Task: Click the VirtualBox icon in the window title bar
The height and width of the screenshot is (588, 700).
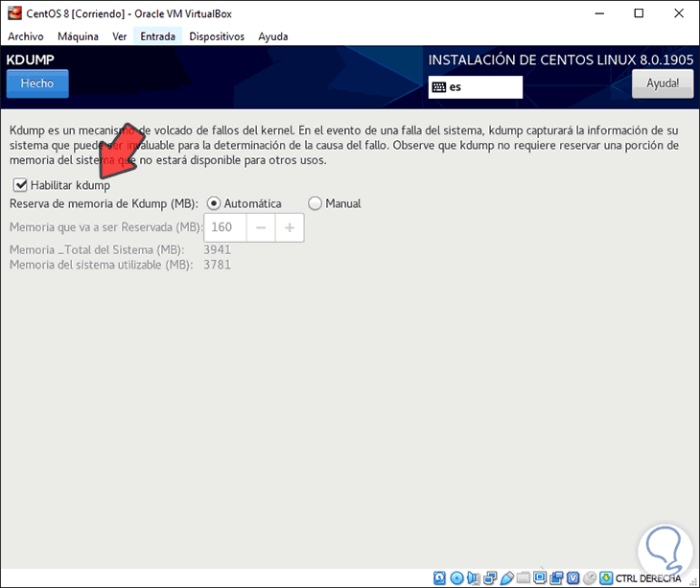Action: tap(14, 13)
